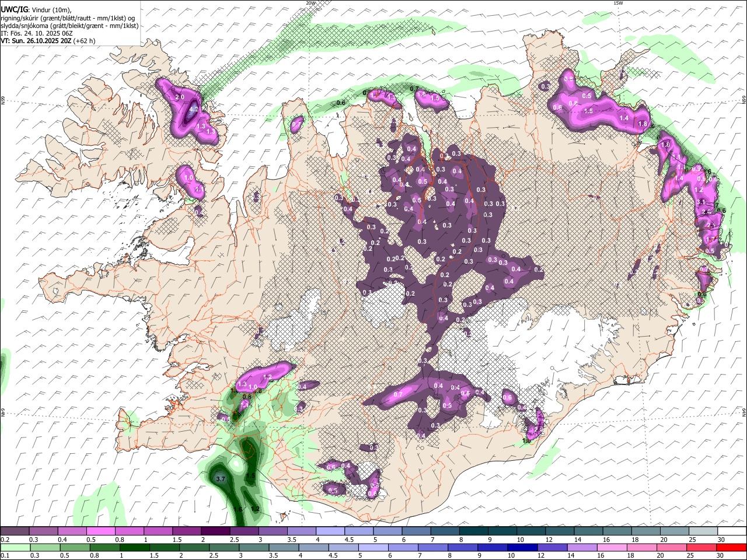The width and height of the screenshot is (747, 560).
Task: Click the '1.8' value on the northeast coast
Action: [643, 124]
